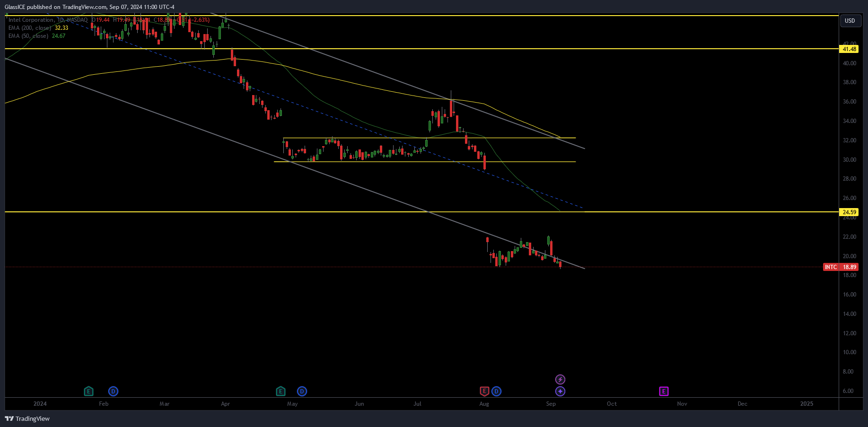
Task: Click the 14.00 price axis label
Action: pos(850,314)
